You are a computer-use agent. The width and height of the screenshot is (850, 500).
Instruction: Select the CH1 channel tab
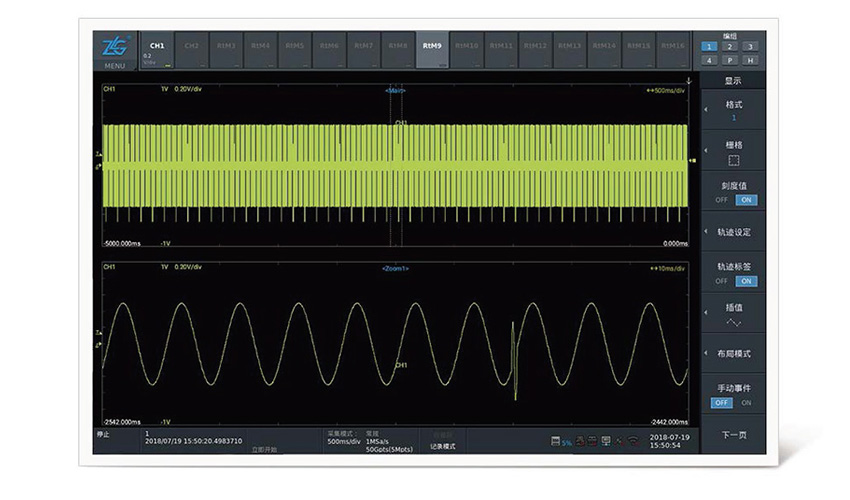pyautogui.click(x=157, y=50)
